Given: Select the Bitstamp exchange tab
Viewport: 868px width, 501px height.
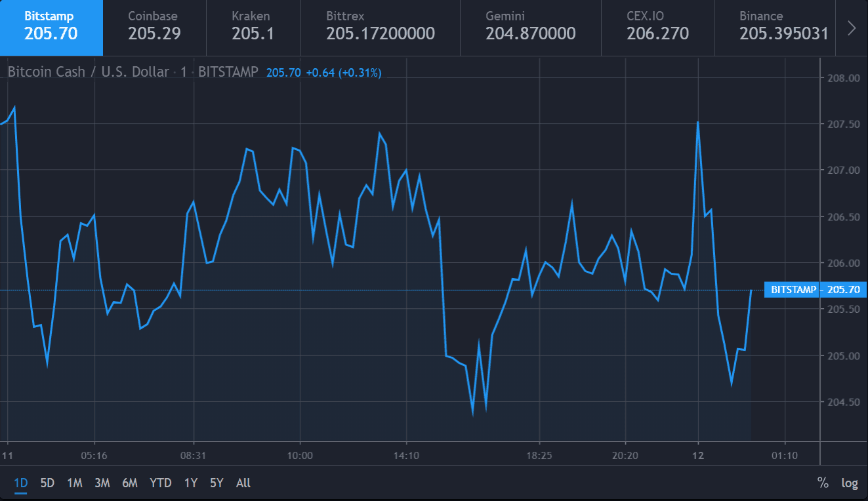Looking at the screenshot, I should (x=51, y=28).
